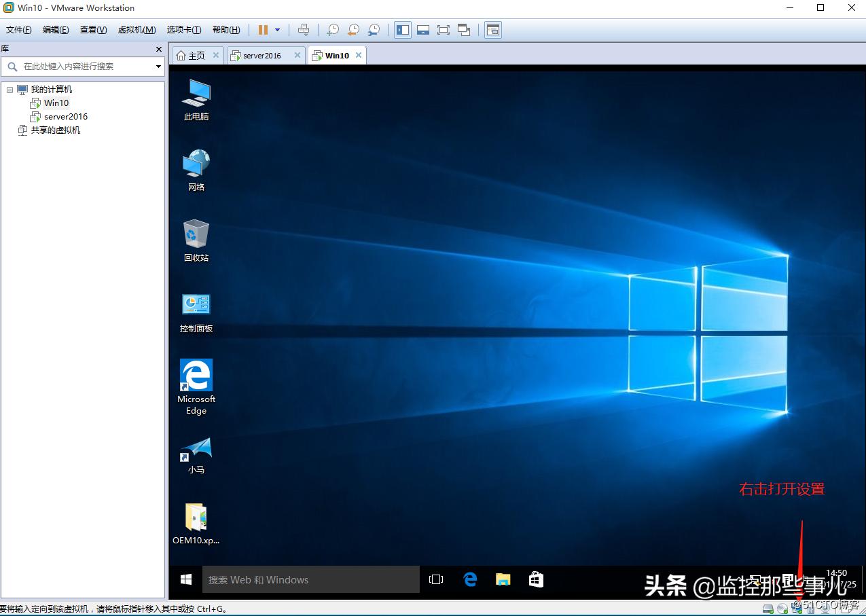Viewport: 866px width, 616px height.
Task: Switch the virtual machine to Unity mode
Action: coord(465,29)
